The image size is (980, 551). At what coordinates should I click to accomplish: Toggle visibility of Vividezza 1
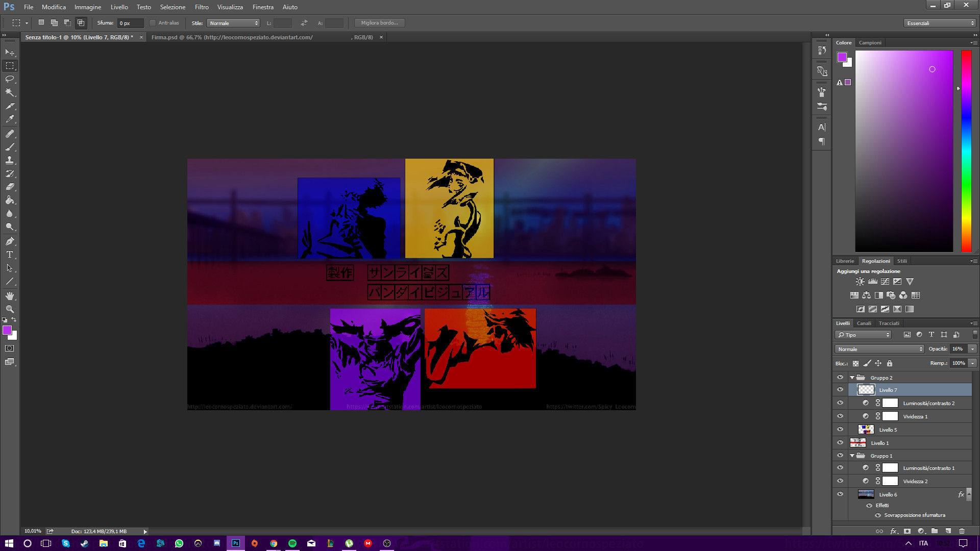click(x=840, y=416)
